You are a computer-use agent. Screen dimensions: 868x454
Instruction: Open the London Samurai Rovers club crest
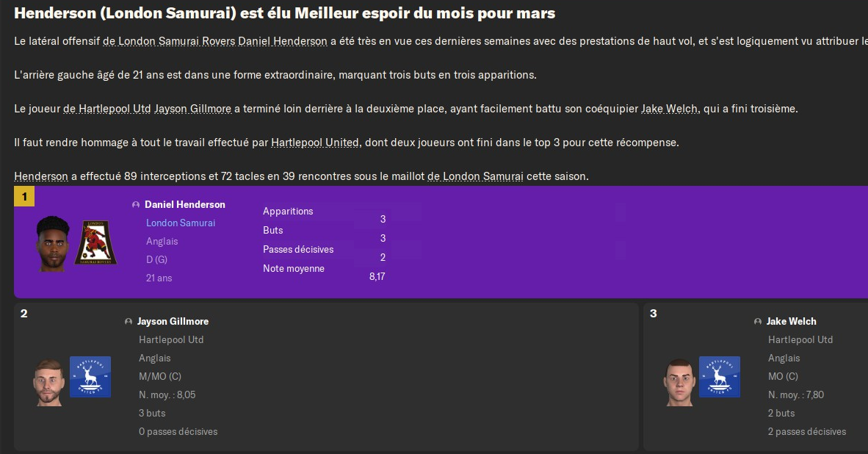point(95,242)
